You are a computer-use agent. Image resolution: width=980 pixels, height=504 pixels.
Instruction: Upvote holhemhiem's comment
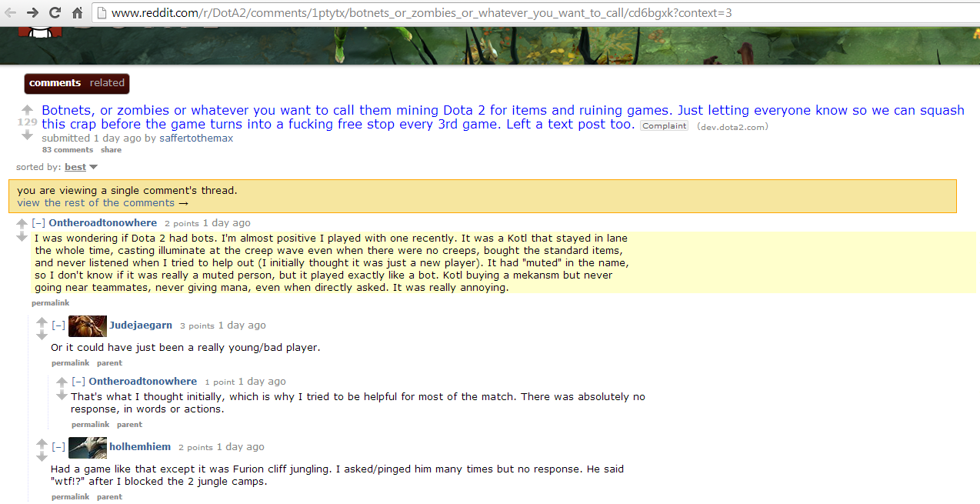[x=42, y=444]
